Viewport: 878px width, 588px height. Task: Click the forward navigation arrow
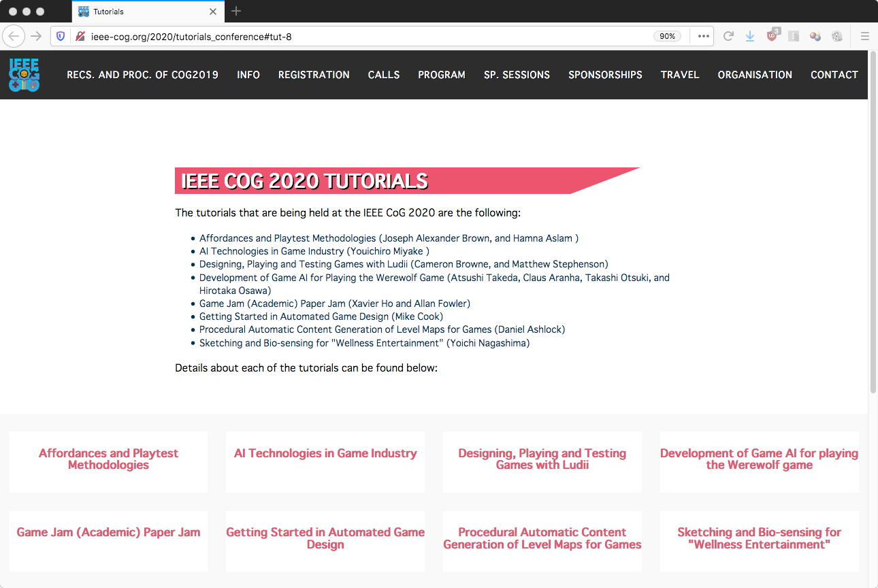click(x=37, y=36)
